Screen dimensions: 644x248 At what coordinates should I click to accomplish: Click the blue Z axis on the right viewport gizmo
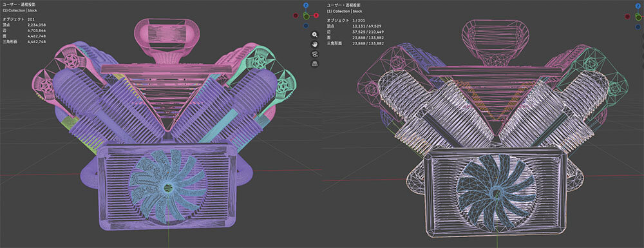638,6
